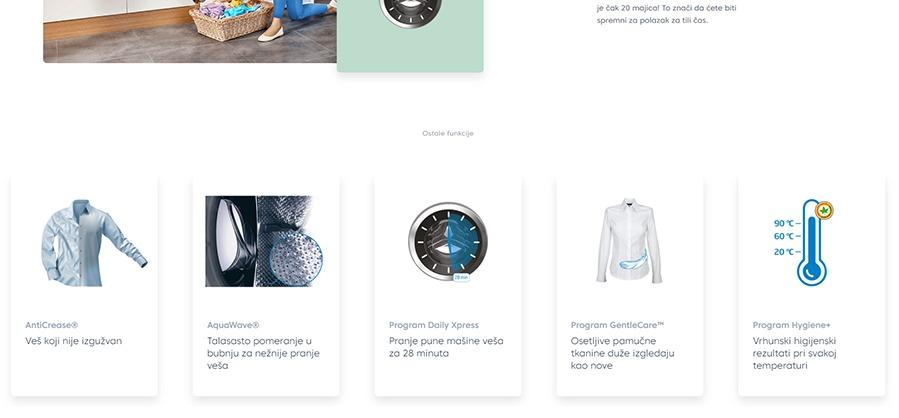Click the white blouse GentleCare image
The image size is (899, 418).
pos(629,241)
